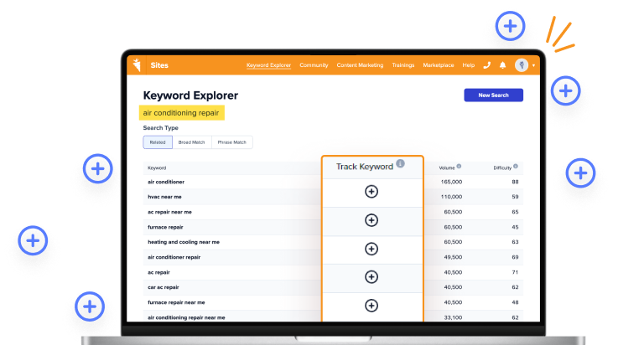This screenshot has height=345, width=644.
Task: Switch search type to Phrase Match
Action: (232, 142)
